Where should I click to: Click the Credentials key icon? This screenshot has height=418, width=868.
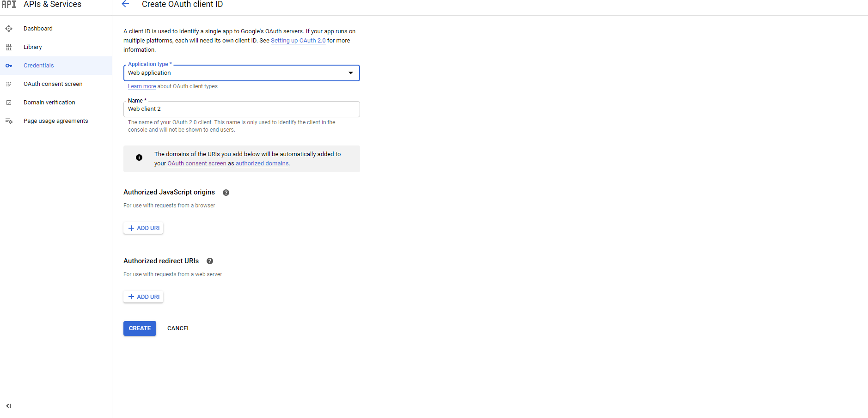tap(9, 66)
